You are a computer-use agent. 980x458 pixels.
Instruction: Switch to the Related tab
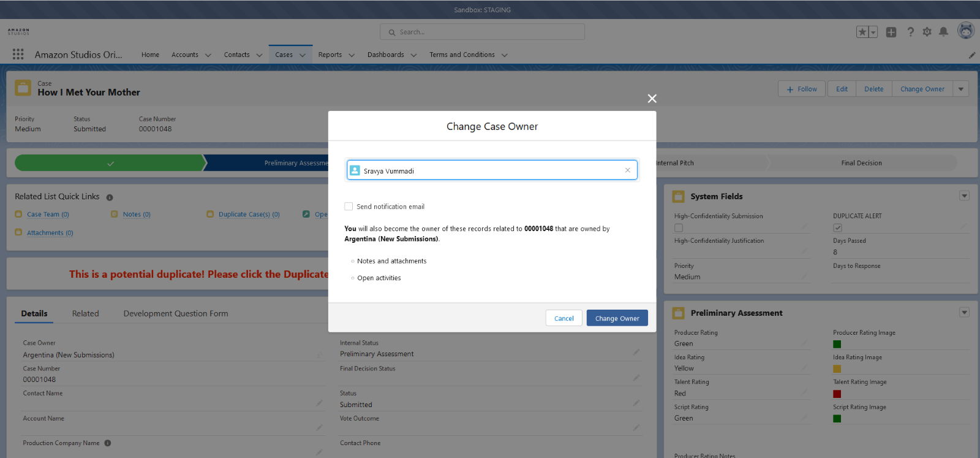point(85,313)
